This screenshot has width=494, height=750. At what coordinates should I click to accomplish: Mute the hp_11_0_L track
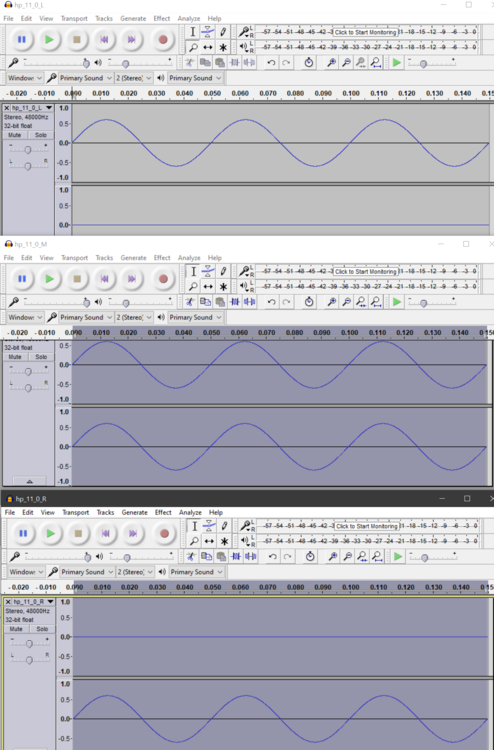tap(14, 135)
